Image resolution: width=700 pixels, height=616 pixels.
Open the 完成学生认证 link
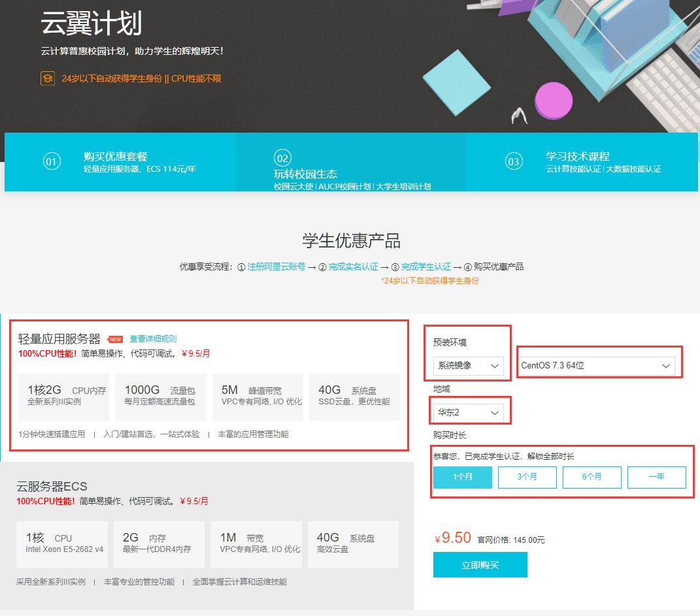426,267
